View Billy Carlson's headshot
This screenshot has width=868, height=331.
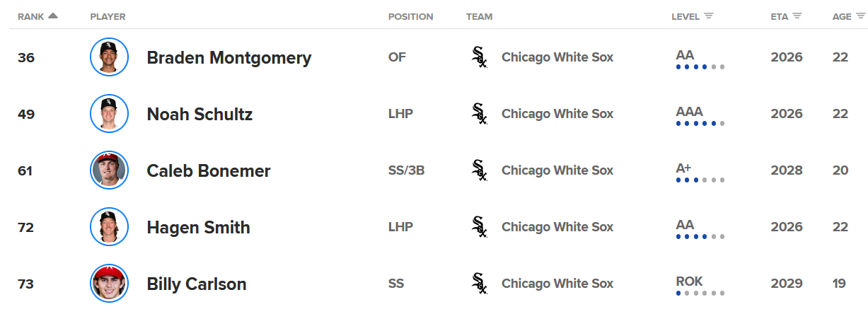tap(109, 284)
